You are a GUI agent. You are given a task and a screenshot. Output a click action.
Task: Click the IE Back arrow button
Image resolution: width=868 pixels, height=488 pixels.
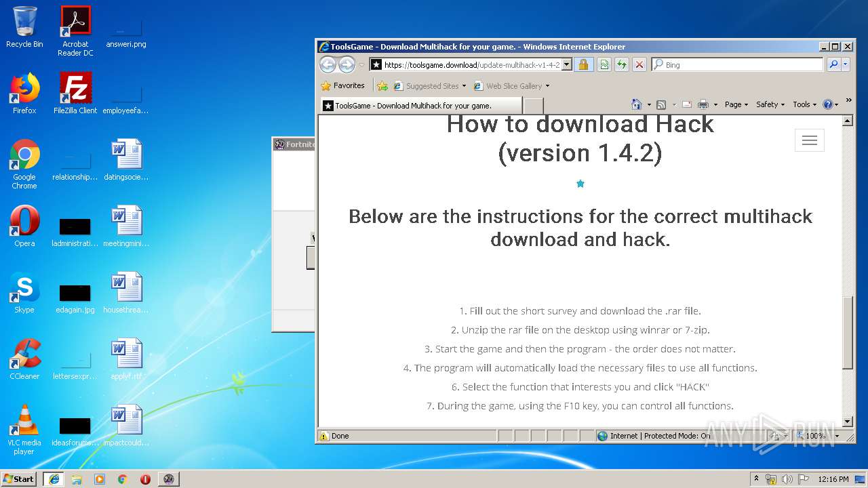point(328,64)
